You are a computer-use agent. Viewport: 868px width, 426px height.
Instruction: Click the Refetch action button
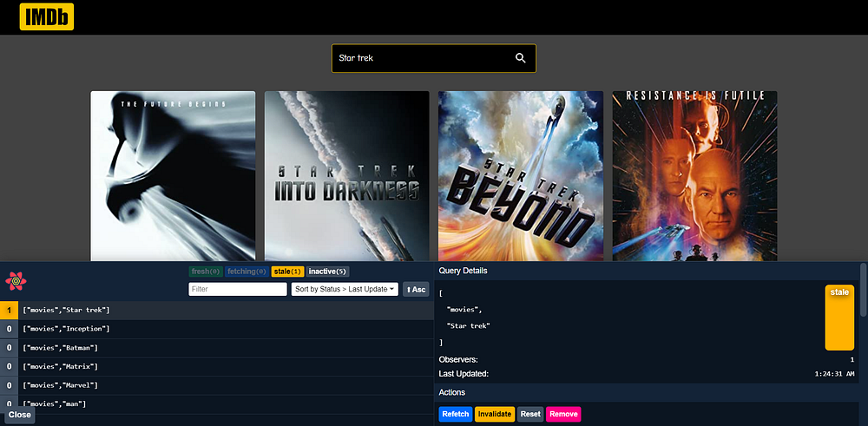(x=456, y=414)
